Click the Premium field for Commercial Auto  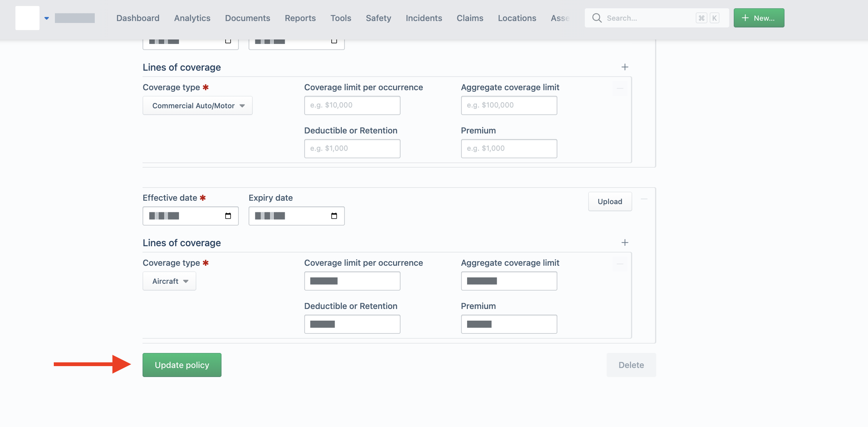pos(509,148)
